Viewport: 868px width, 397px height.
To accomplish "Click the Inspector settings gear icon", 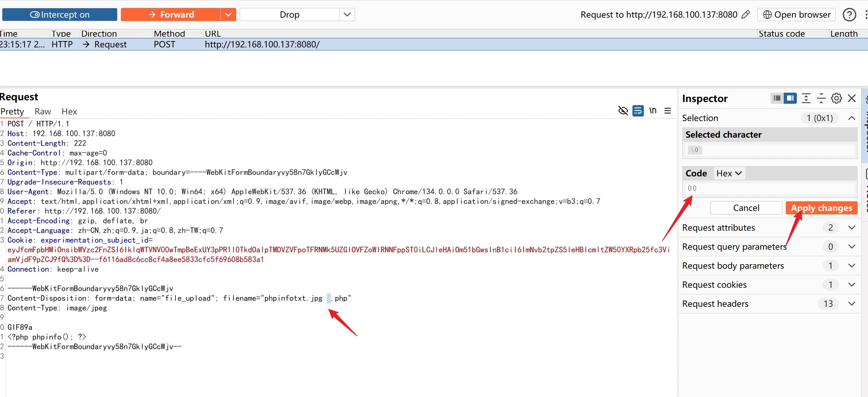I will (x=836, y=99).
